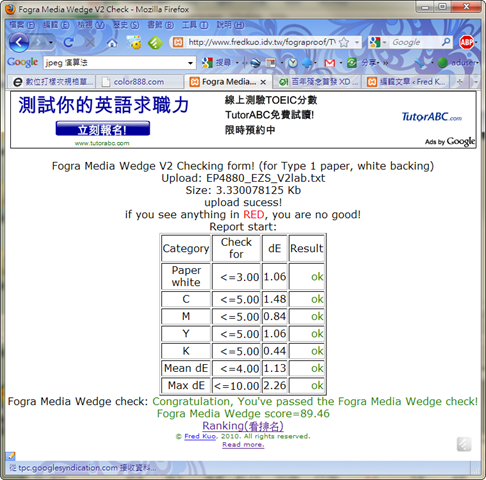
Task: Open the history dropdown beside back/forward
Action: 51,43
